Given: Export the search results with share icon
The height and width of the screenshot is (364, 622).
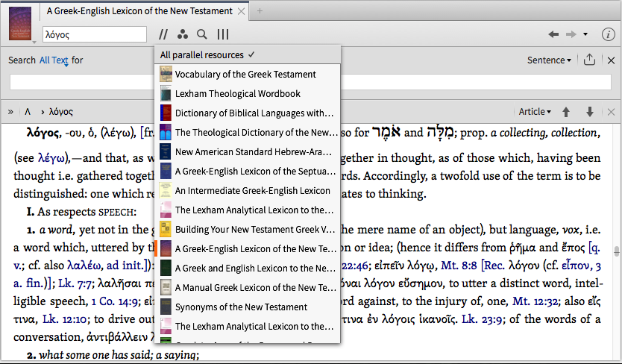Looking at the screenshot, I should coord(589,60).
